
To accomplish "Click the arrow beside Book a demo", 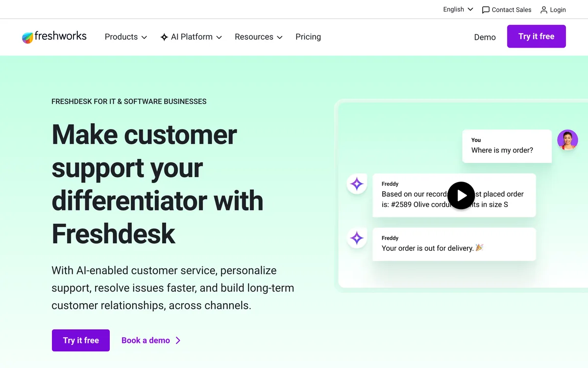I will (x=178, y=341).
